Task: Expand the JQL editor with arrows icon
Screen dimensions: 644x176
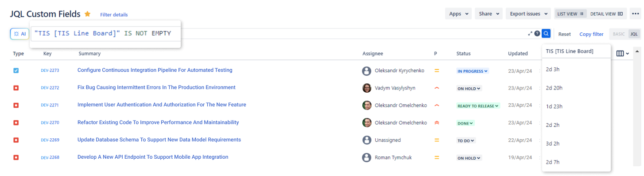Action: [530, 34]
